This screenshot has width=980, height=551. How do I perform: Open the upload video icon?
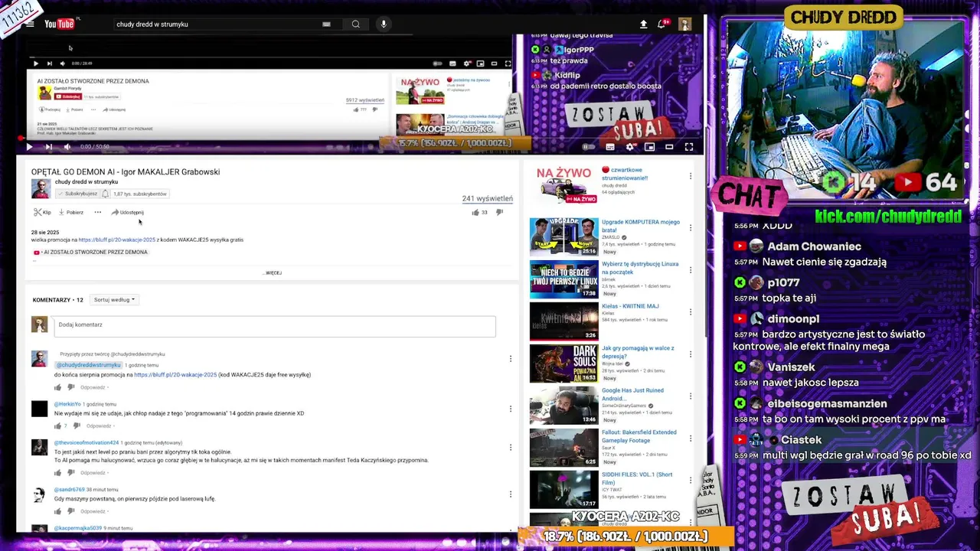643,24
